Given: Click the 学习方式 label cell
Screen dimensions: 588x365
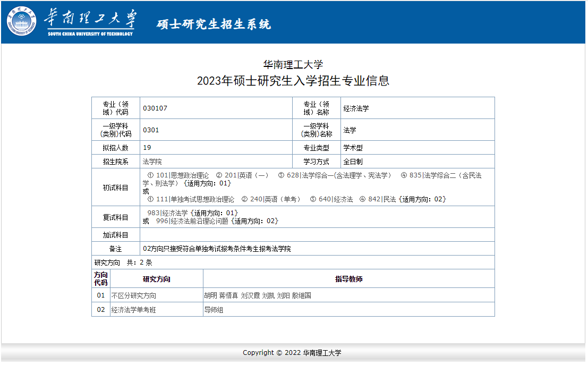Looking at the screenshot, I should click(317, 162).
